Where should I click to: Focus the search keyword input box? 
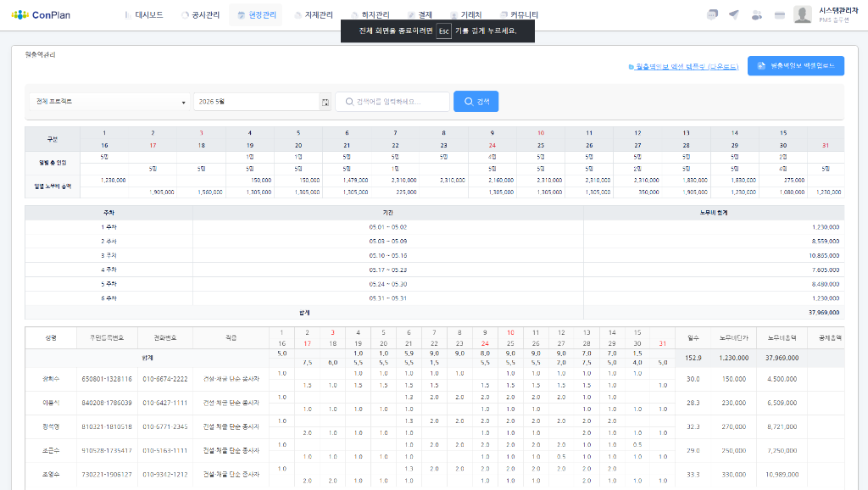point(392,102)
